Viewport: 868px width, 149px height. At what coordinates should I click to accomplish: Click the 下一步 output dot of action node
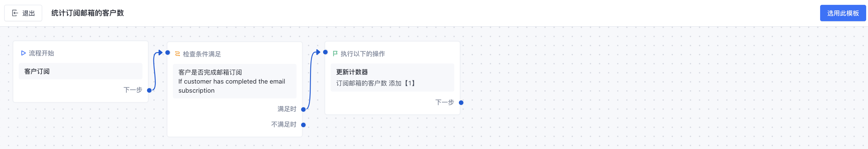point(461,103)
